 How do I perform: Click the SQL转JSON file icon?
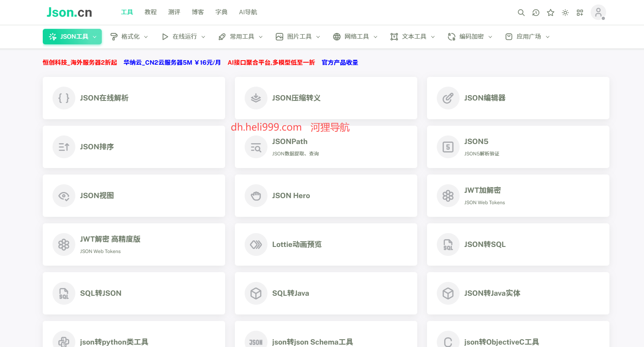pyautogui.click(x=64, y=293)
